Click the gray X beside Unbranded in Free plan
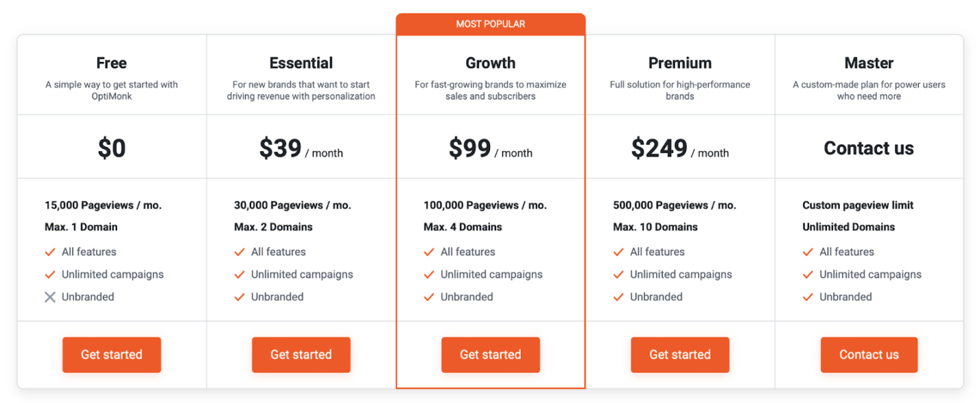 click(x=50, y=297)
